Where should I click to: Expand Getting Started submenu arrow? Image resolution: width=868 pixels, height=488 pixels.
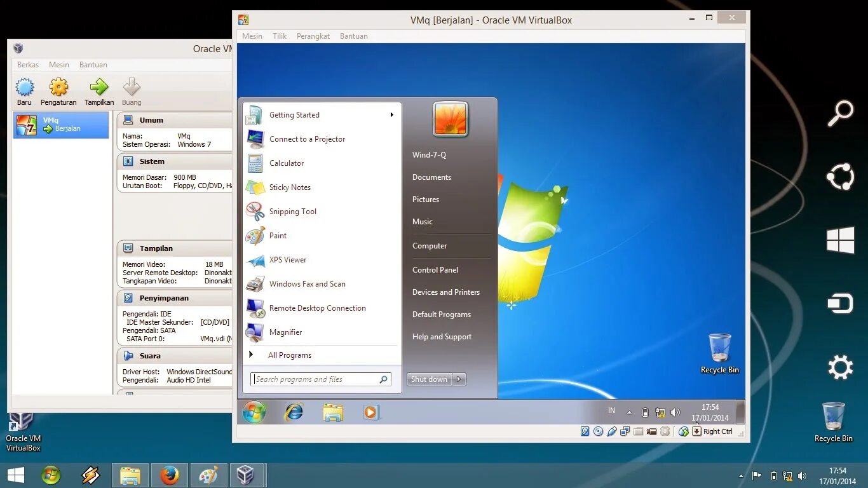click(392, 115)
